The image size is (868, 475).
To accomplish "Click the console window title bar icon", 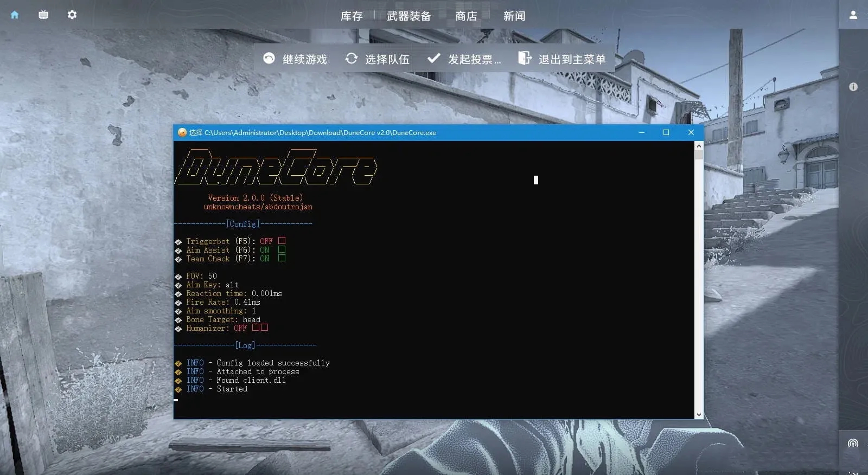I will point(182,132).
